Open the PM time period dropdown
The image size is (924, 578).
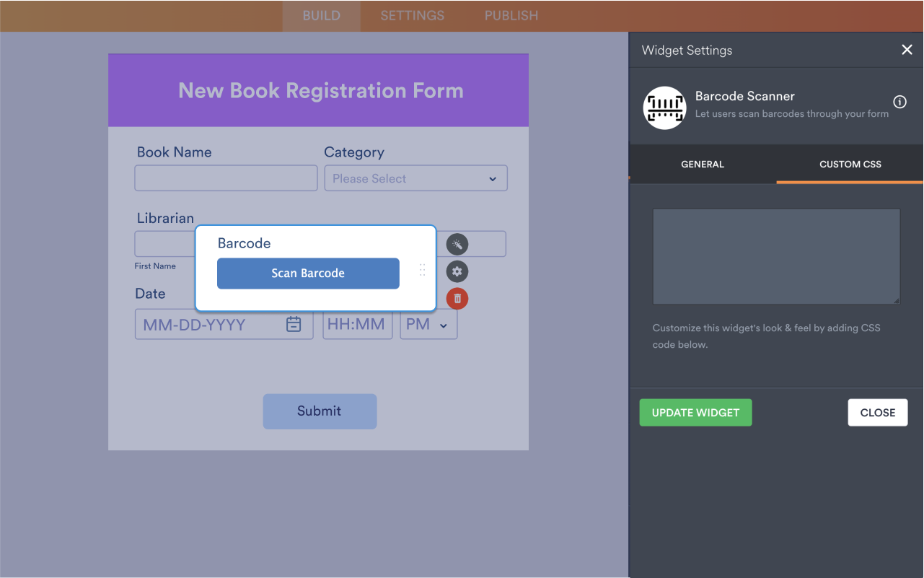(428, 324)
